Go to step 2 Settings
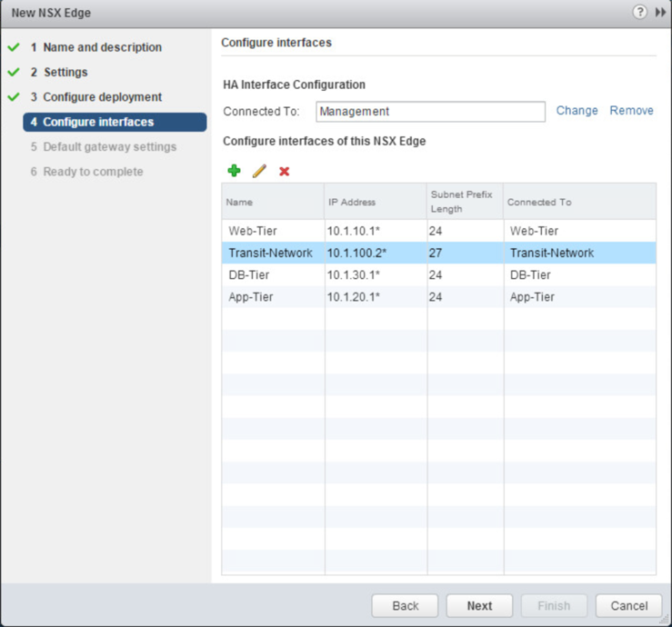The image size is (672, 627). (x=65, y=72)
